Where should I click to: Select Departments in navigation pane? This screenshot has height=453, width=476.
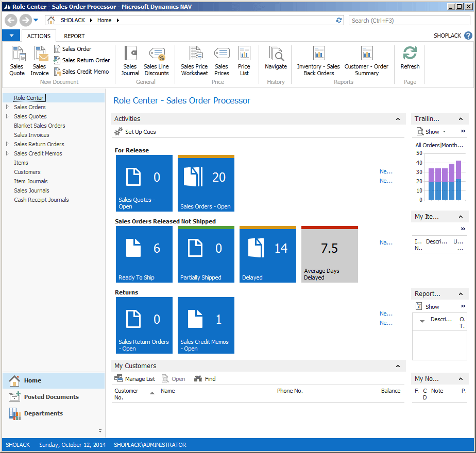[54, 413]
